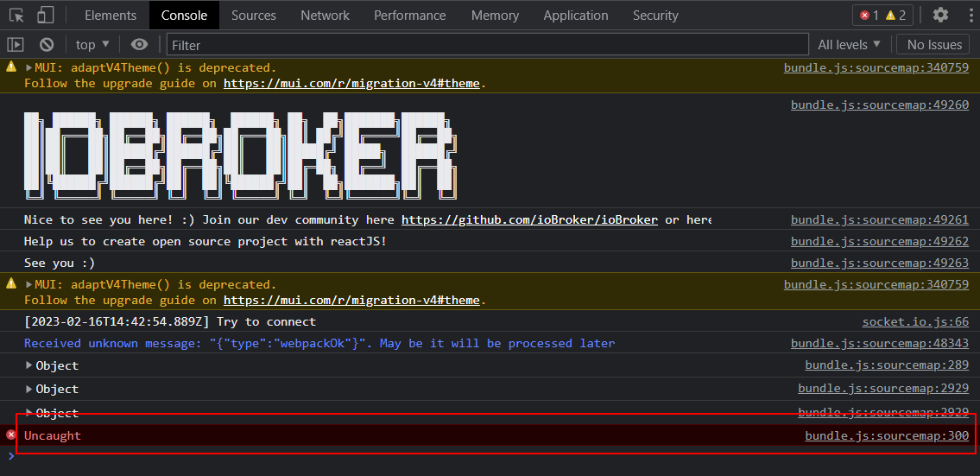Viewport: 980px width, 476px height.
Task: Activate the inspect element picker icon
Action: pos(17,15)
